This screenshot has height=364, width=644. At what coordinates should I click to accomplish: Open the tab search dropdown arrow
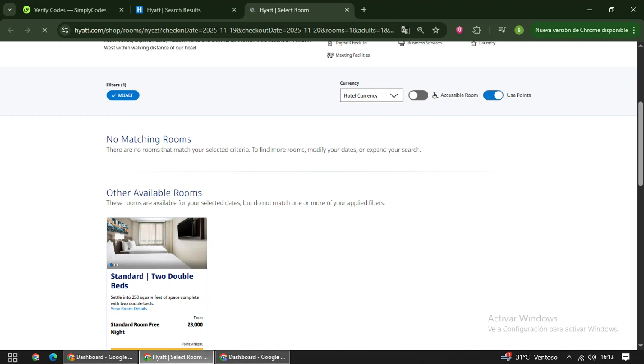coord(9,10)
